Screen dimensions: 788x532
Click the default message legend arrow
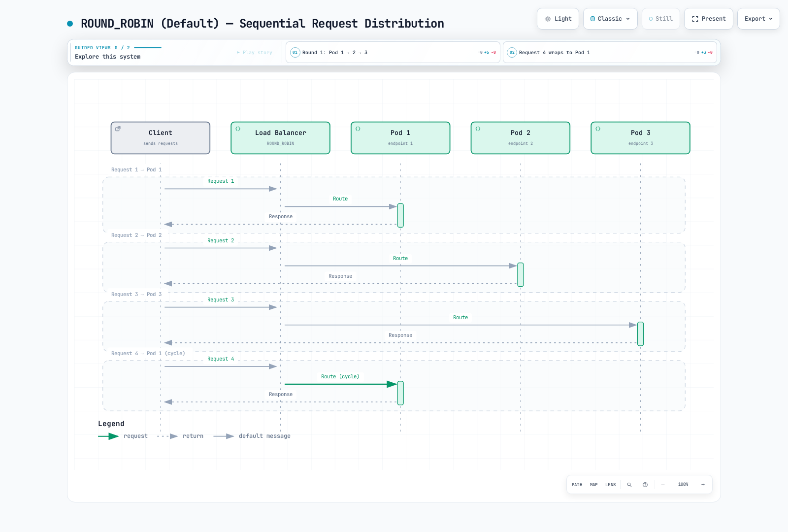(x=224, y=436)
